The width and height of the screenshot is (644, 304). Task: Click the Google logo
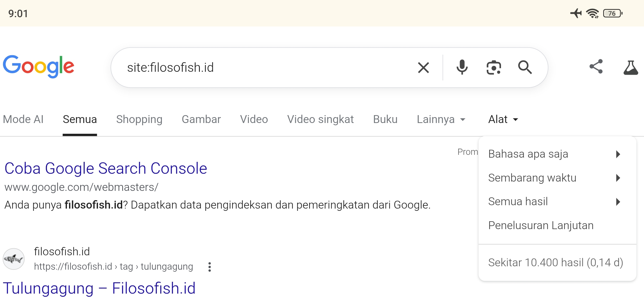39,66
